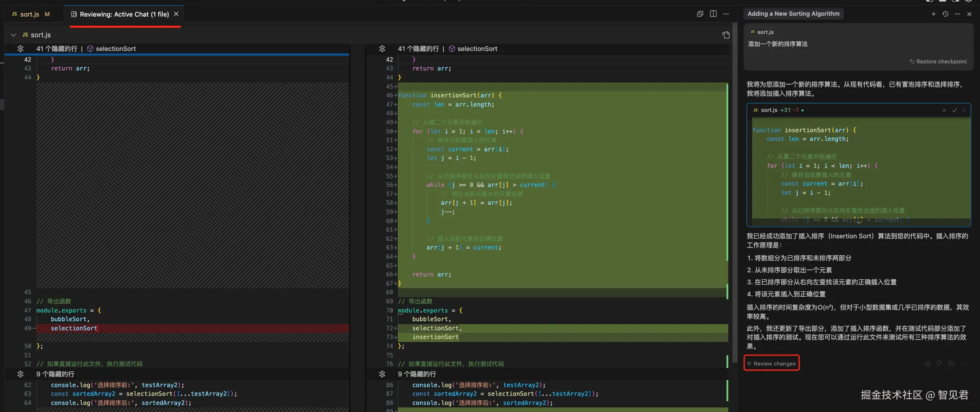This screenshot has height=412, width=980.
Task: Open chat history clock icon
Action: click(x=945, y=14)
